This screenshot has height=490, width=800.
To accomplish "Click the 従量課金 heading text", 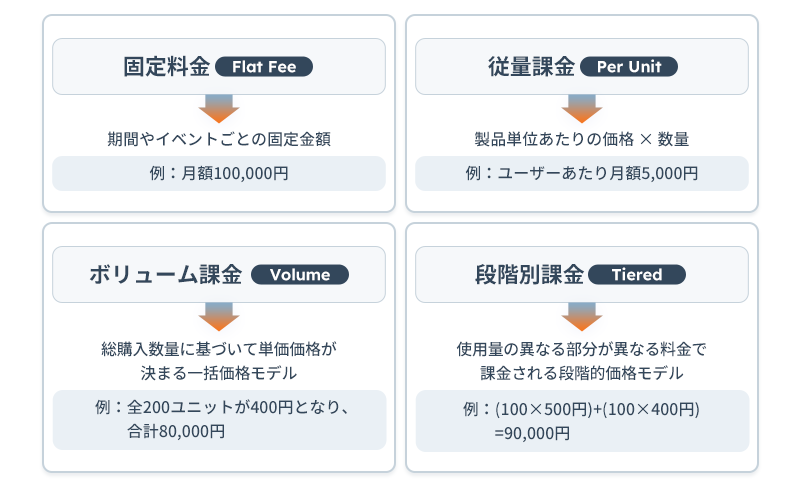I will tap(533, 67).
